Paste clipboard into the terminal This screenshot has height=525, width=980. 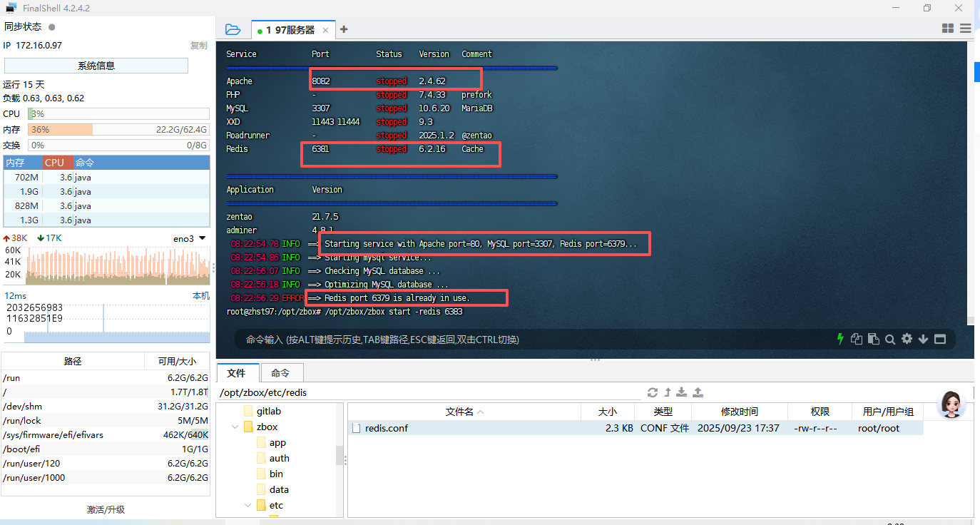[x=873, y=339]
